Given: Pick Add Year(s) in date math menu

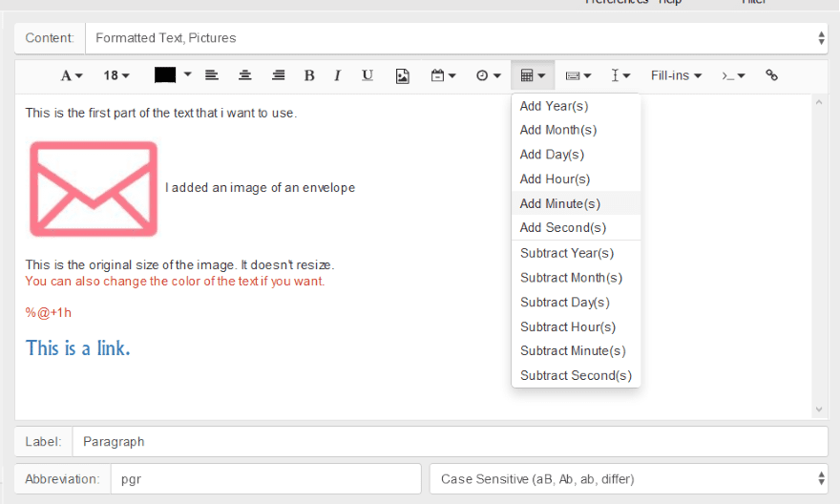Looking at the screenshot, I should [554, 106].
